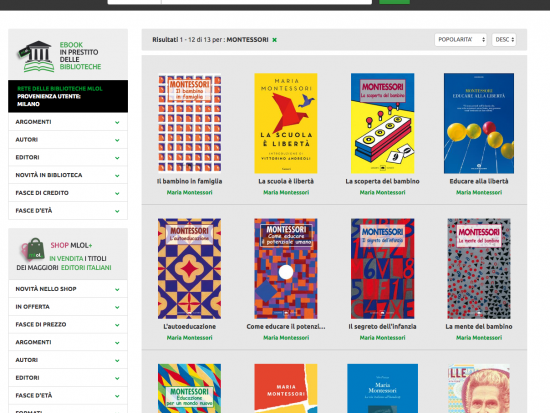Image resolution: width=550 pixels, height=413 pixels.
Task: Click author Maria Montessori under Educare alla libertà
Action: [479, 192]
